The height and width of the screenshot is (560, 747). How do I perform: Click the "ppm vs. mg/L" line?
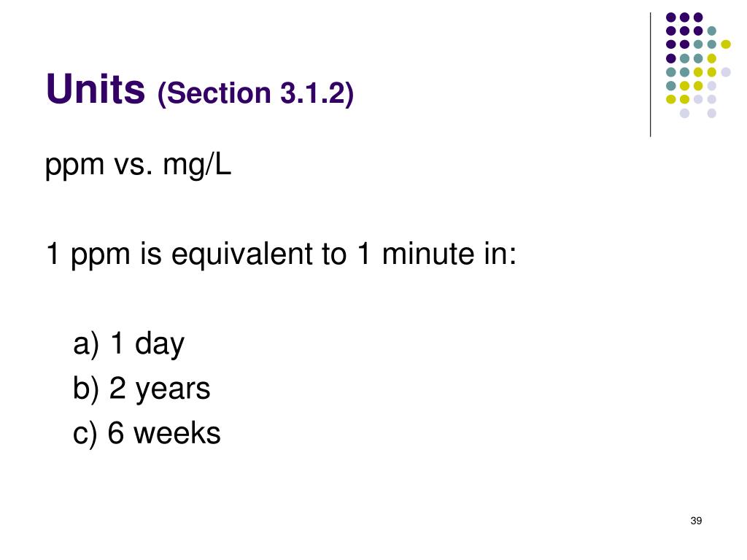click(138, 166)
